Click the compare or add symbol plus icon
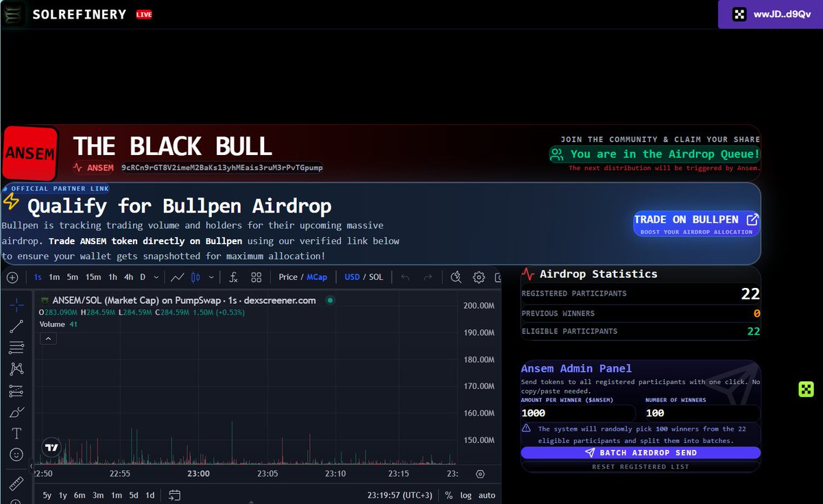 coord(12,278)
